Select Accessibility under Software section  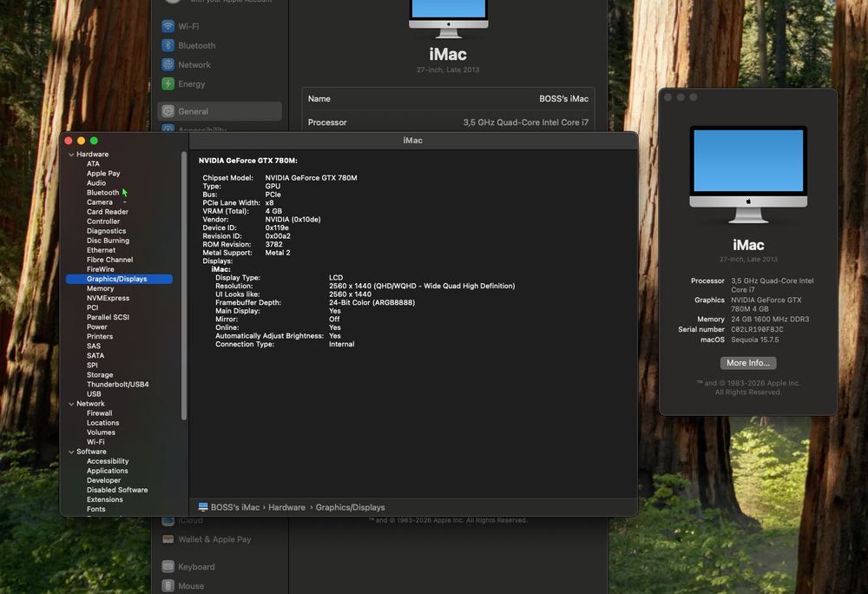point(108,461)
